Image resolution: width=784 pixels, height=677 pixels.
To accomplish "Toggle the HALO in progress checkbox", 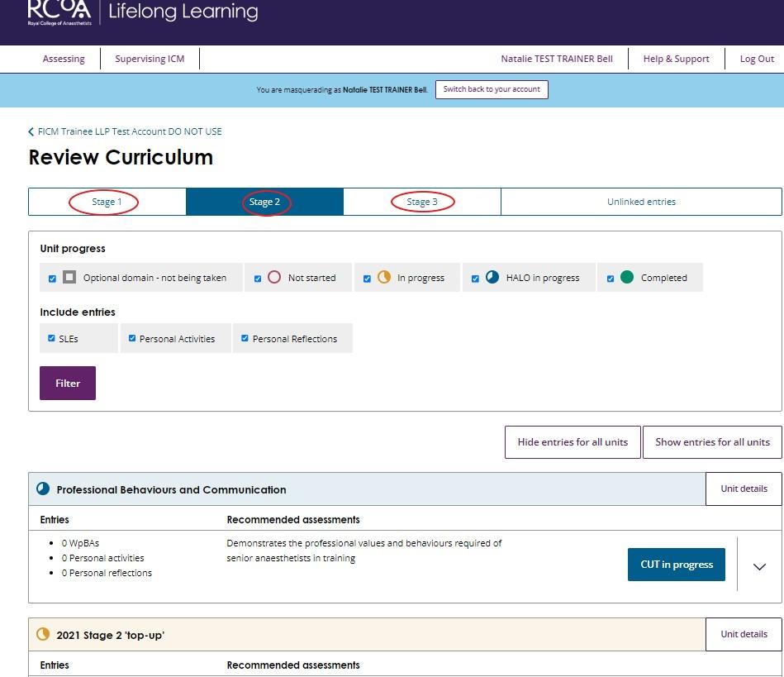I will click(x=475, y=279).
